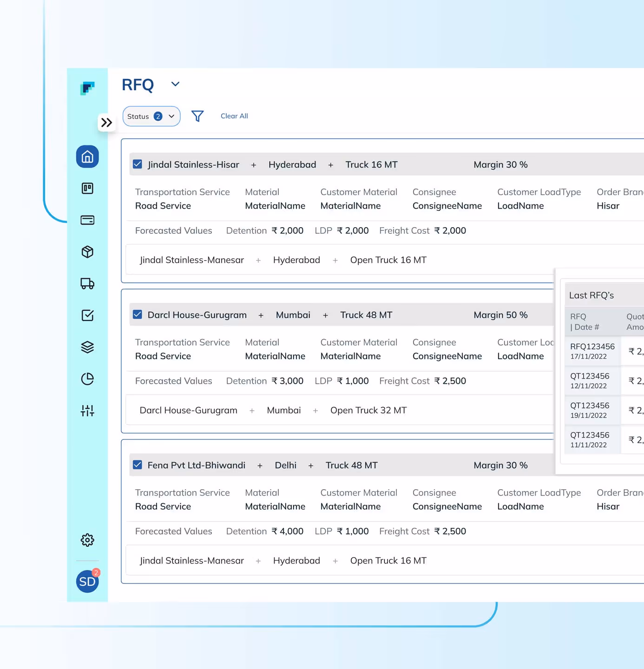Click plus between Delhi and Truck 48 MT

[x=311, y=466]
